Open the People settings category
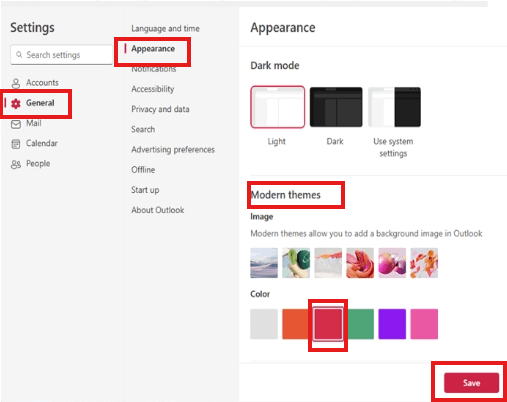This screenshot has height=402, width=507. (38, 164)
